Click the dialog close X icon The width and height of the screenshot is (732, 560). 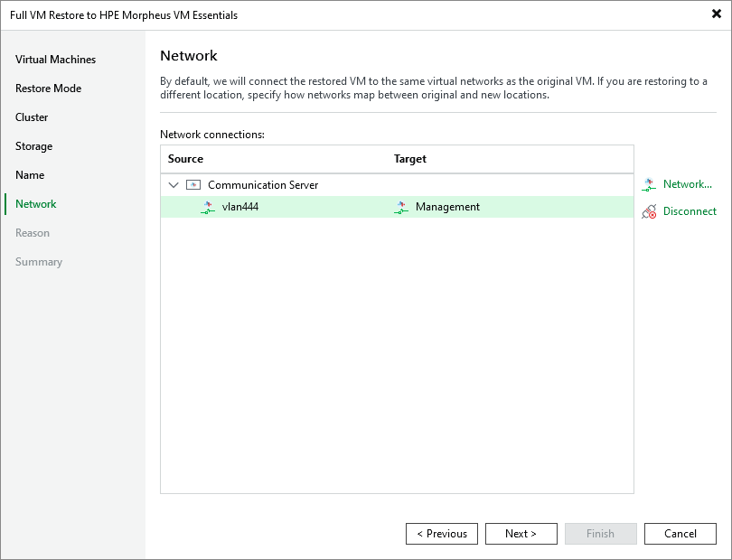tap(715, 14)
